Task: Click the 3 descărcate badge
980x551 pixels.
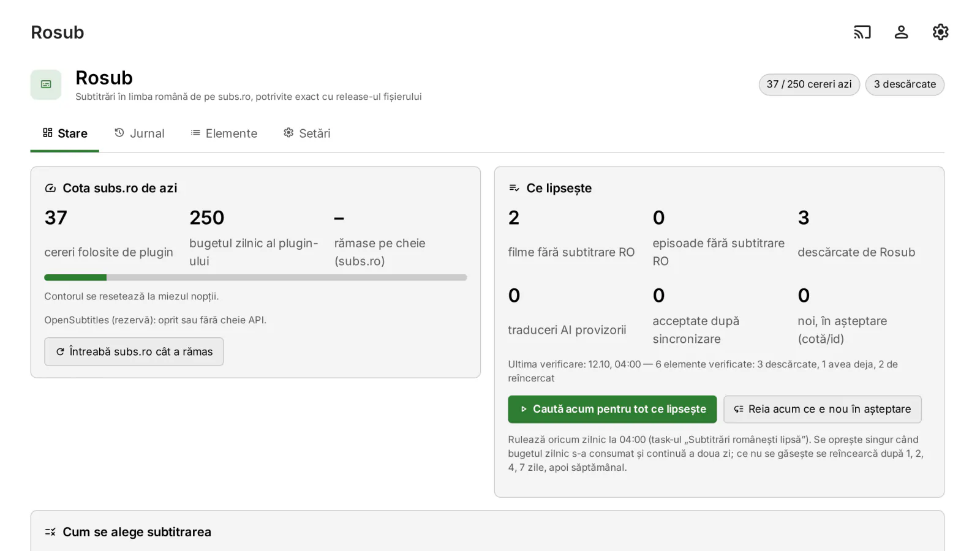Action: [905, 84]
